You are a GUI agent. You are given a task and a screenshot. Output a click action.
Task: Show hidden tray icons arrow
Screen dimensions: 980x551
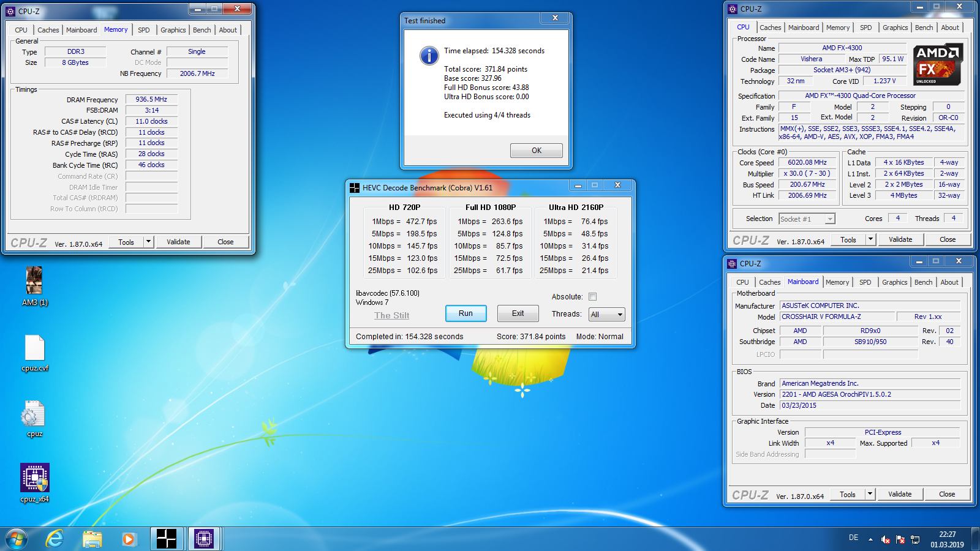coord(870,539)
